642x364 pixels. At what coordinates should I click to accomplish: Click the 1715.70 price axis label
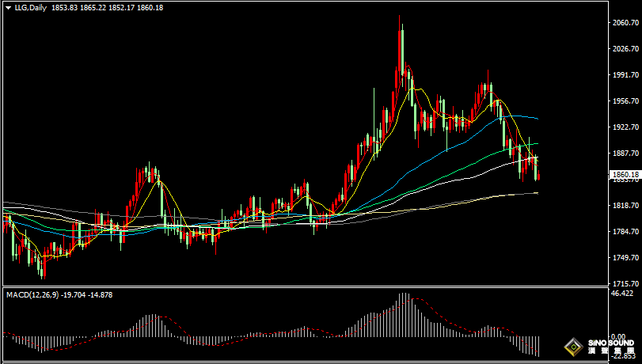pyautogui.click(x=627, y=283)
